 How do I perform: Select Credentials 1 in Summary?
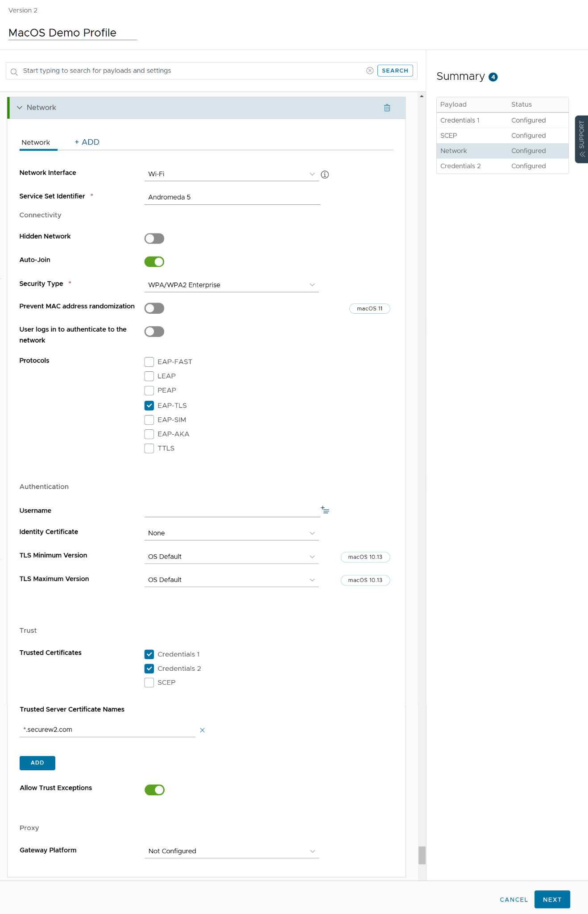point(502,120)
